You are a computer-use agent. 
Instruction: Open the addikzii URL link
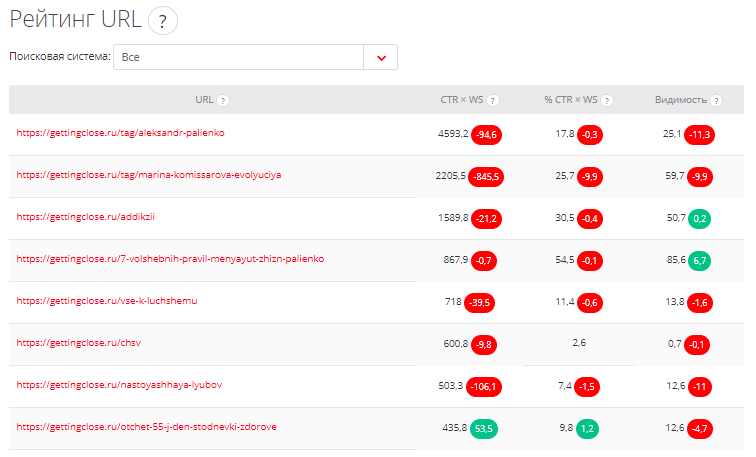85,217
